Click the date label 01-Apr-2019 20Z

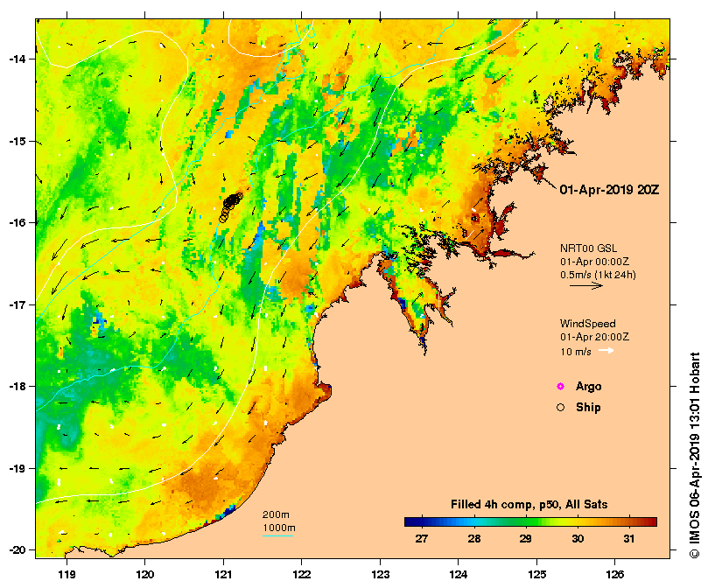click(x=609, y=190)
